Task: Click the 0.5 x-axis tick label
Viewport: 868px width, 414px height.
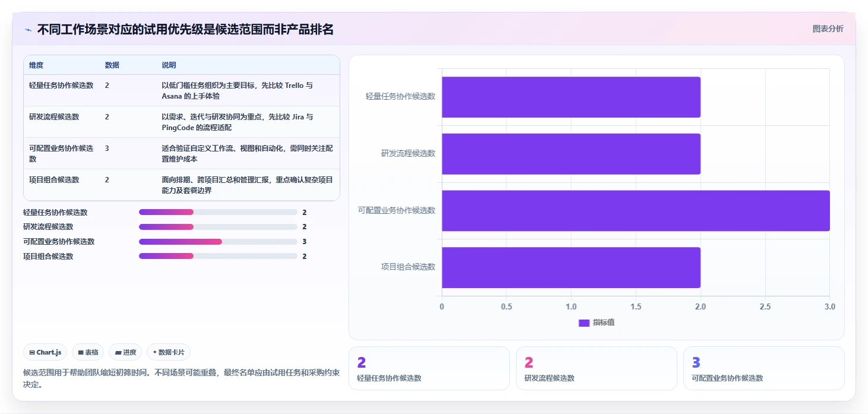Action: pyautogui.click(x=506, y=307)
